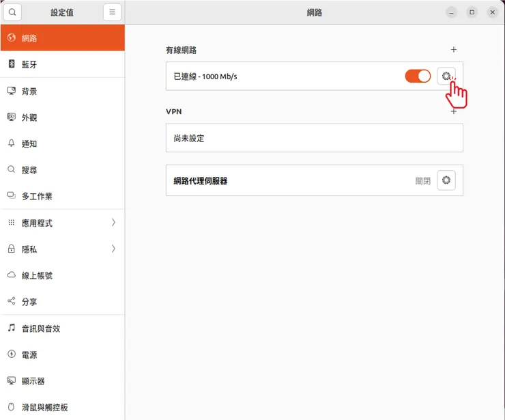Image resolution: width=505 pixels, height=420 pixels.
Task: Open network proxy gear settings
Action: (446, 180)
